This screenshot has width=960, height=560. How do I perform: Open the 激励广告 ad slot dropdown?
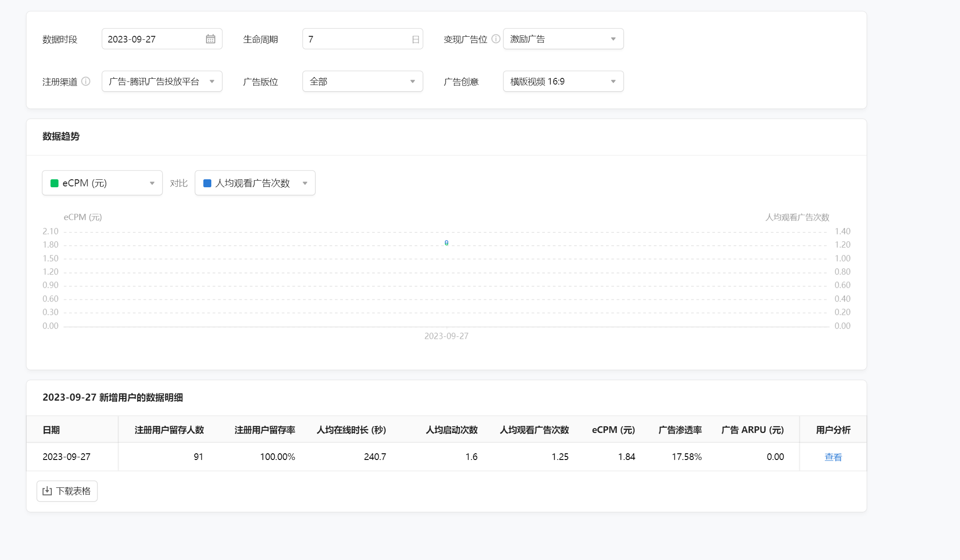(x=563, y=39)
